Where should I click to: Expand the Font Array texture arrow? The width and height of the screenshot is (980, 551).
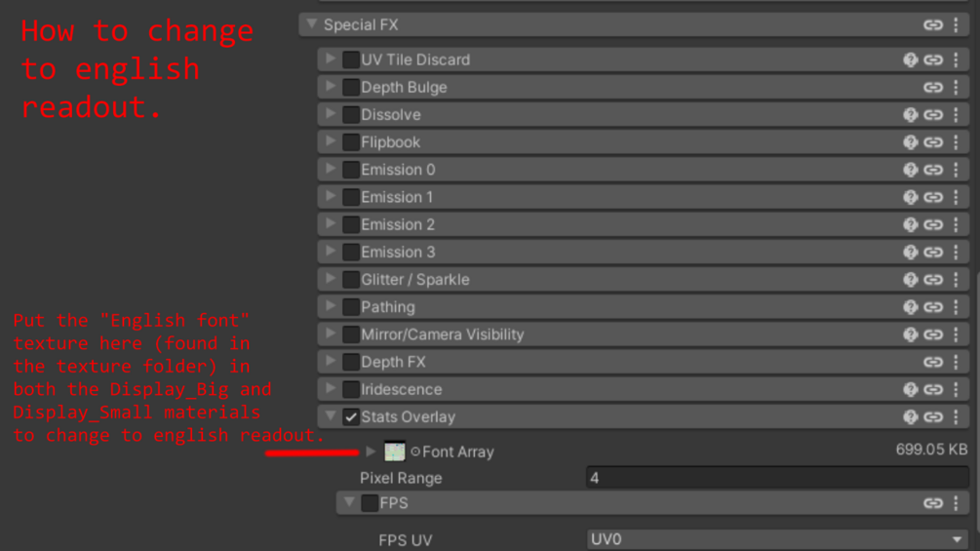371,452
